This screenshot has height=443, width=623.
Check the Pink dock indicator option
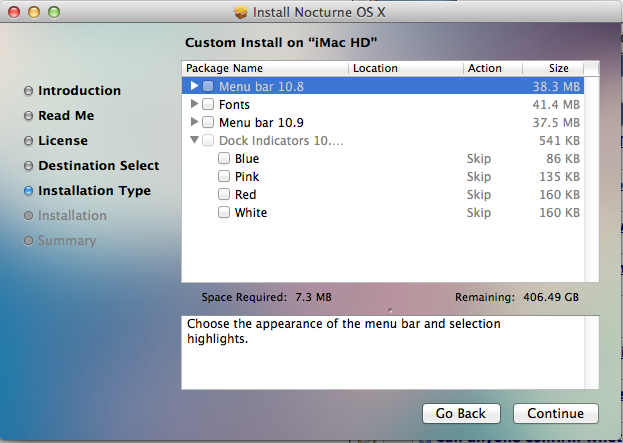click(x=224, y=176)
